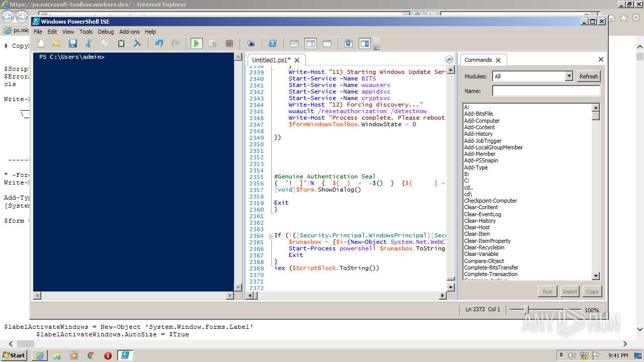This screenshot has height=362, width=644.
Task: Click the Insert button in Commands pane
Action: 570,292
